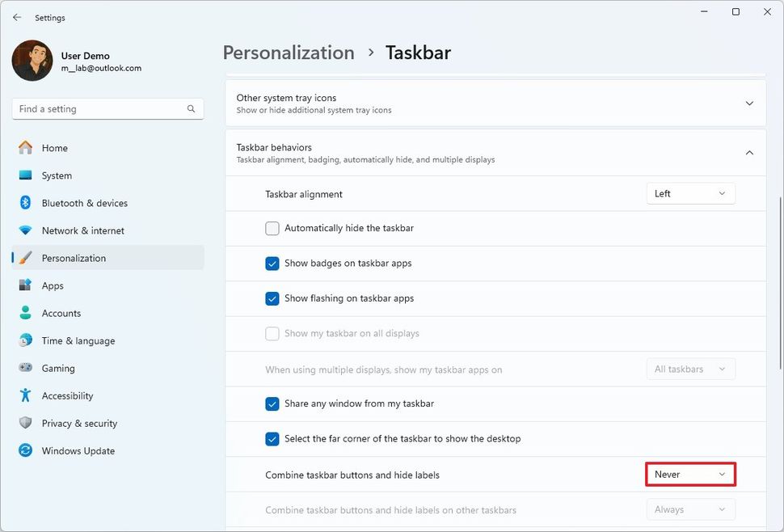Disable Show badges on taskbar apps
This screenshot has width=784, height=532.
[x=272, y=263]
